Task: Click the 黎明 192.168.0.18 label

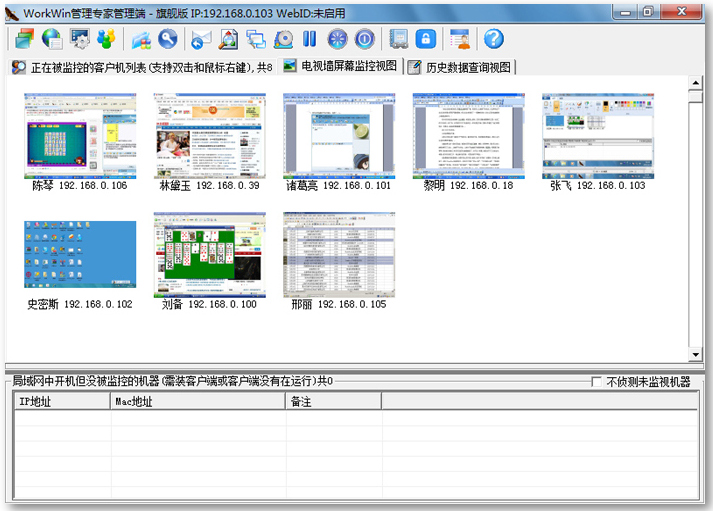Action: point(468,185)
